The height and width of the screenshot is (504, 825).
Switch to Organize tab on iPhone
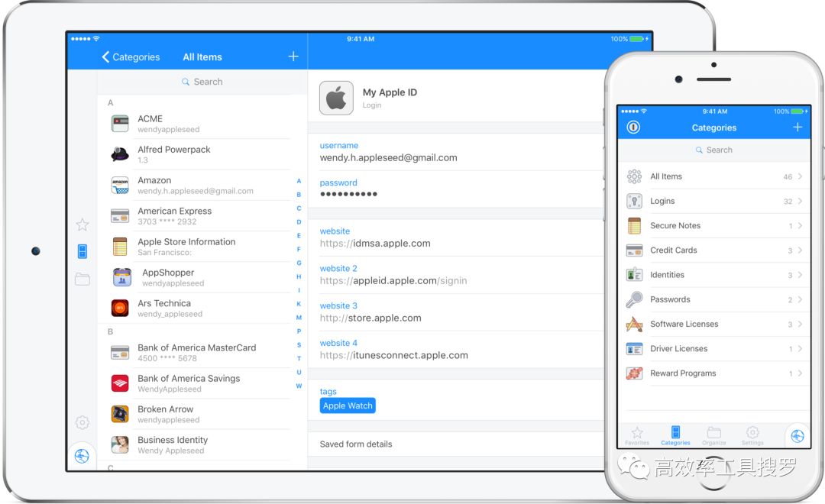(x=714, y=436)
